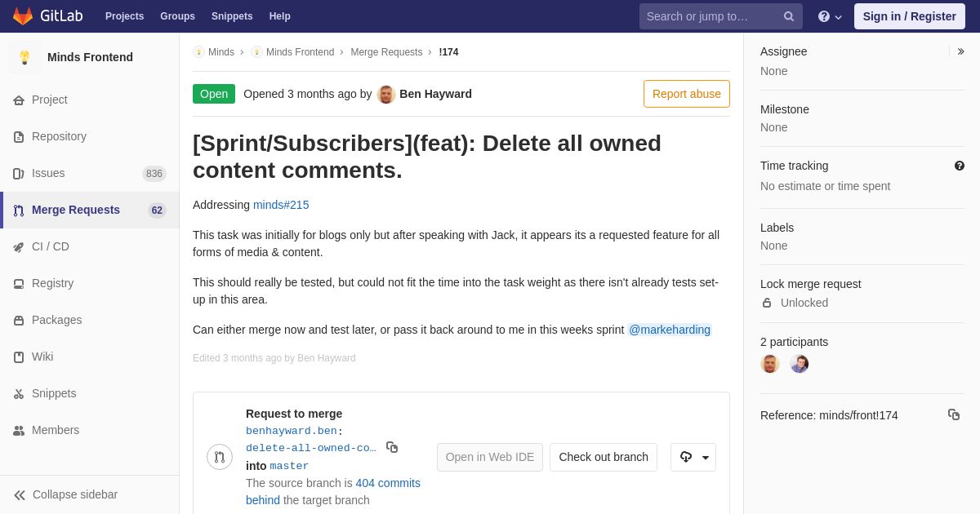This screenshot has height=514, width=980.
Task: Click the time tracking help icon
Action: [x=959, y=166]
